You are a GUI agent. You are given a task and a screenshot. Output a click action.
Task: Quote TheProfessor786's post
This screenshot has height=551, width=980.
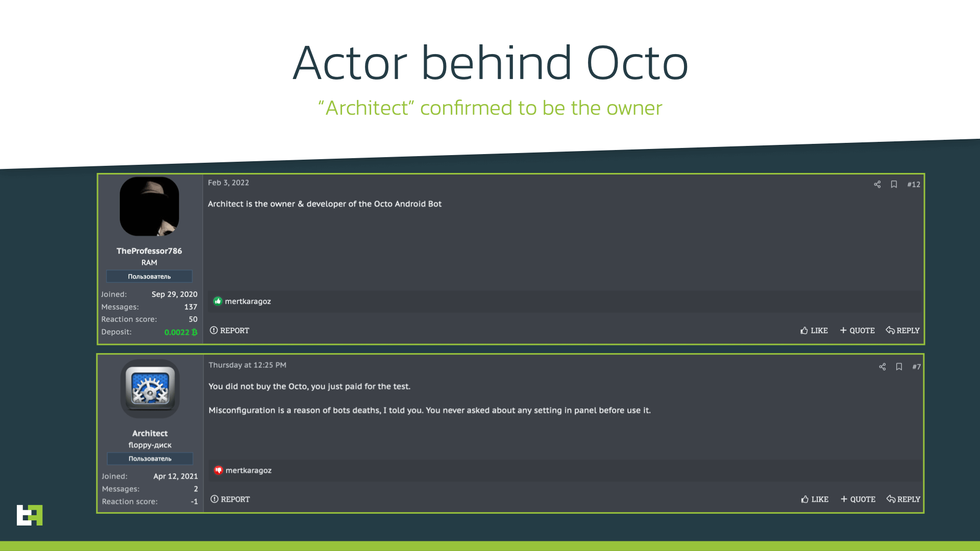tap(857, 331)
